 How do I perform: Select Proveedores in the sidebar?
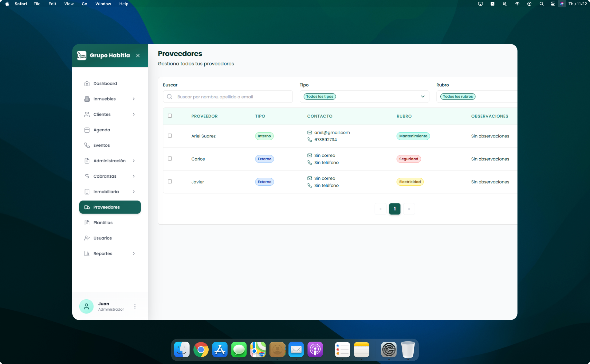110,207
